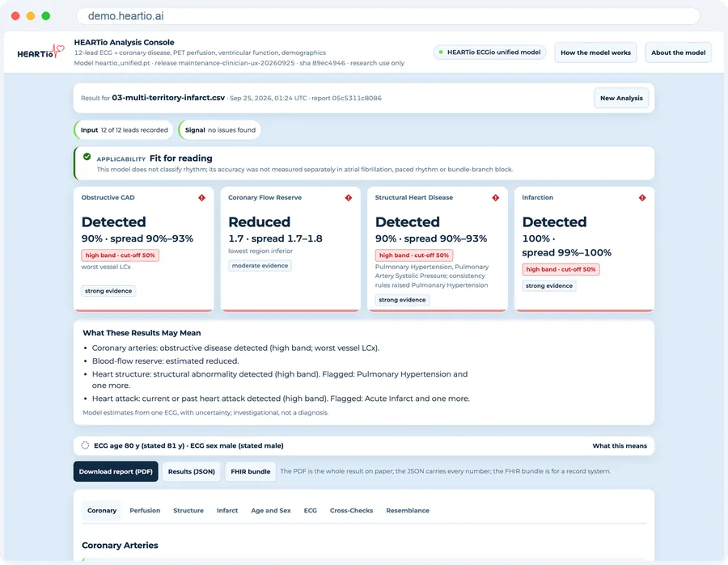728x565 pixels.
Task: Click the Detected heading on Obstructive CAD card
Action: (x=114, y=221)
